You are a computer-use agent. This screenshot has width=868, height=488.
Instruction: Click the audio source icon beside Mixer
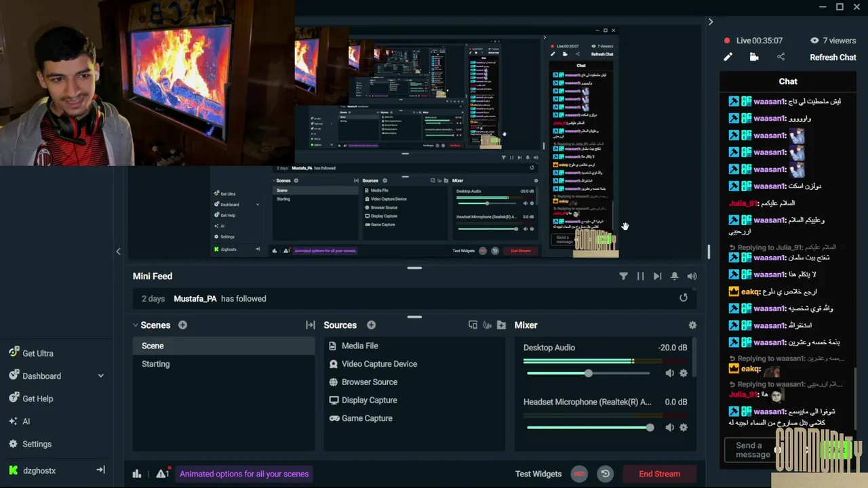(x=487, y=325)
